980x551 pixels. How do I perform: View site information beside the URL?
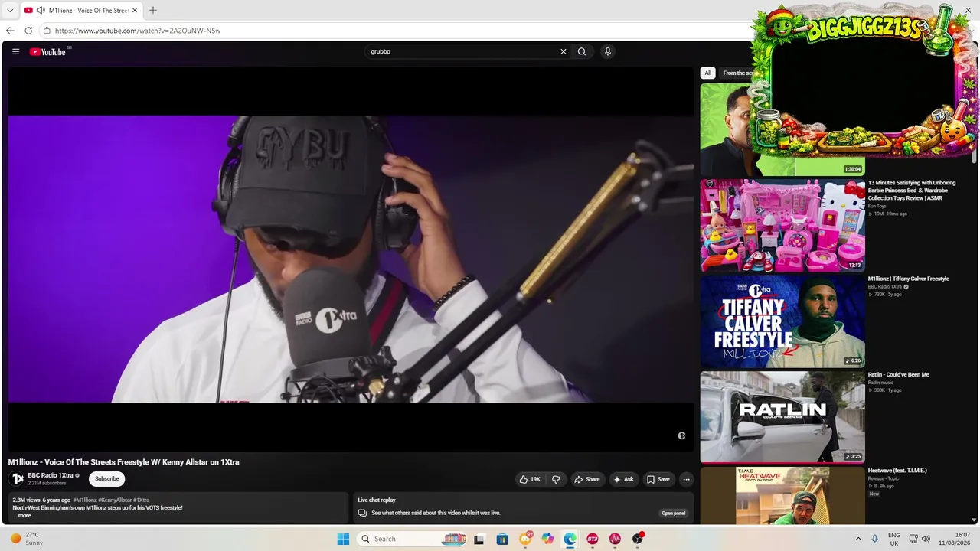pyautogui.click(x=47, y=31)
